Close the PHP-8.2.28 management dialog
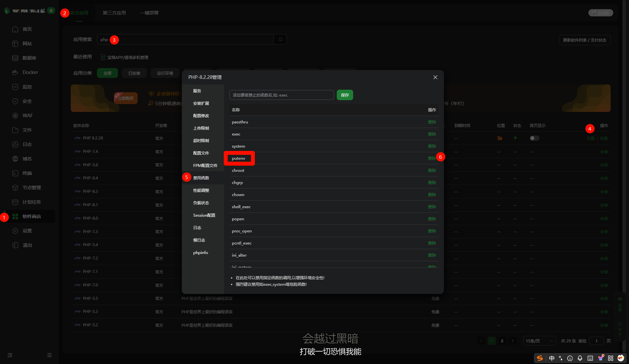 [435, 77]
